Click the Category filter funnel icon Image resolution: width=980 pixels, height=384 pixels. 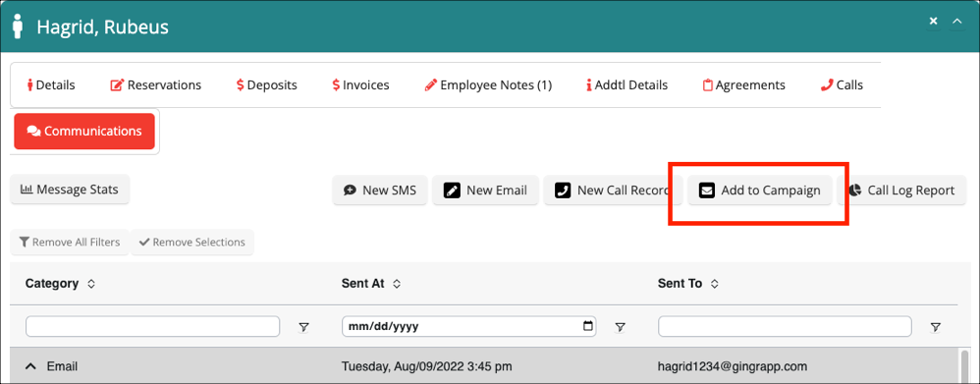[x=303, y=326]
